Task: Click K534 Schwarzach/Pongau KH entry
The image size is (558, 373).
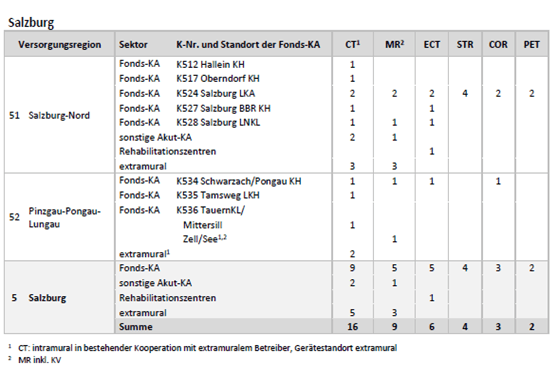Action: pyautogui.click(x=239, y=181)
